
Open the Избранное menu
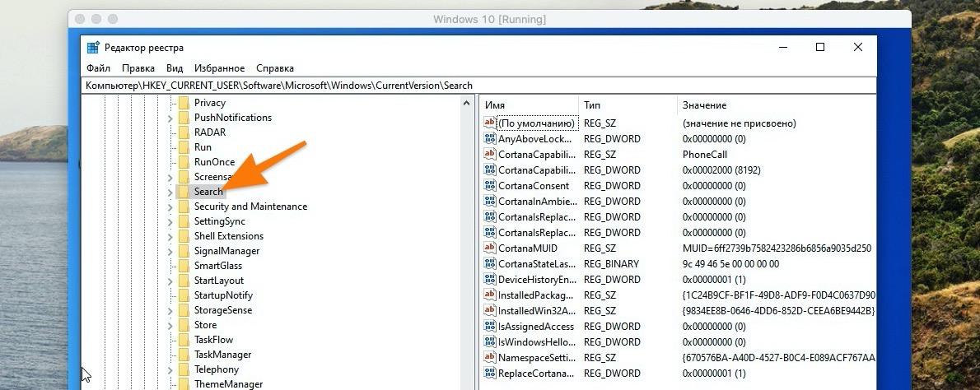219,68
